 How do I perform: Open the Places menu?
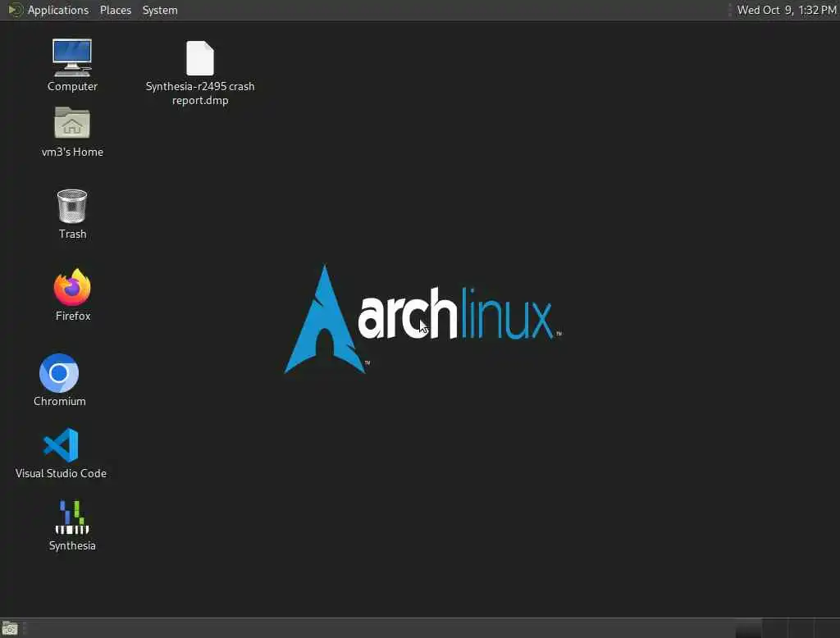coord(116,10)
